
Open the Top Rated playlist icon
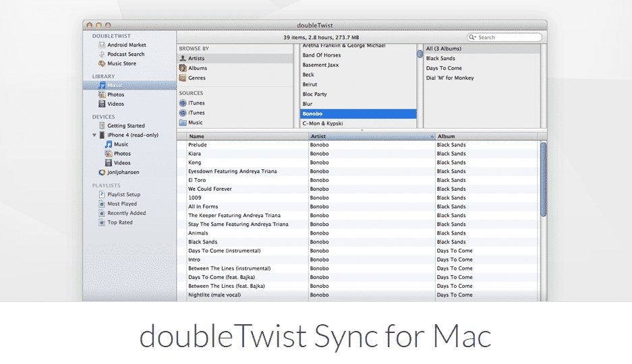[102, 222]
